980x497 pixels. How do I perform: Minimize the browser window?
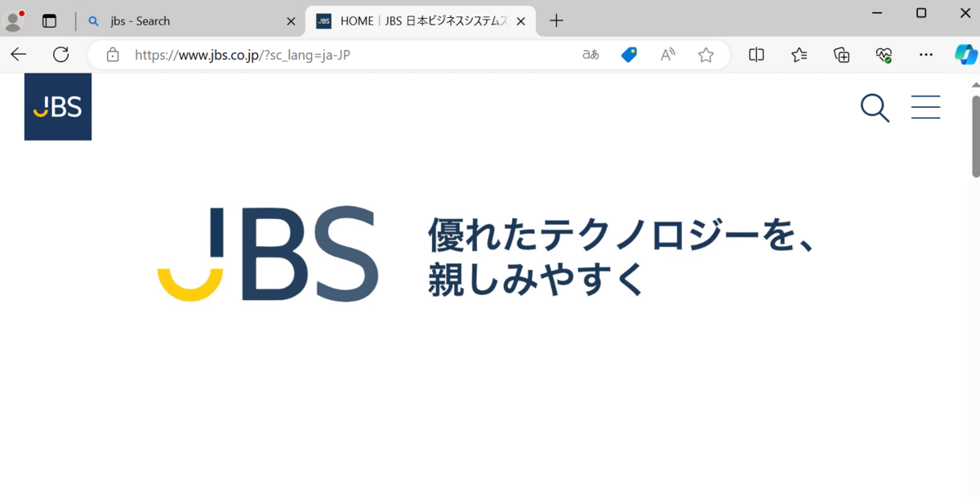coord(877,13)
